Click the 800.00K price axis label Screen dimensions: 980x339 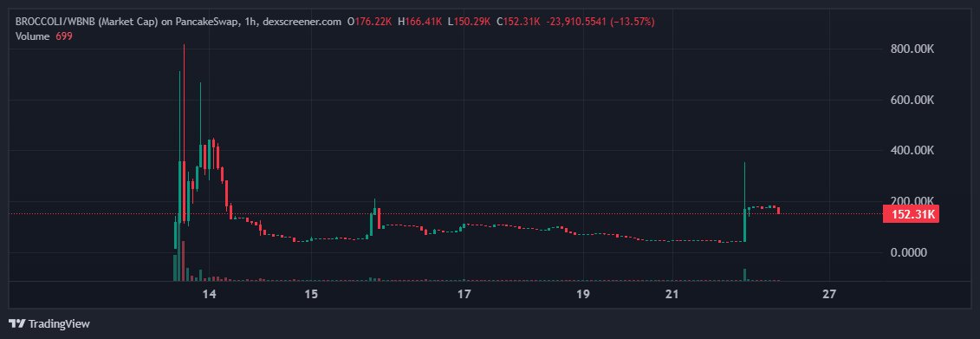912,49
